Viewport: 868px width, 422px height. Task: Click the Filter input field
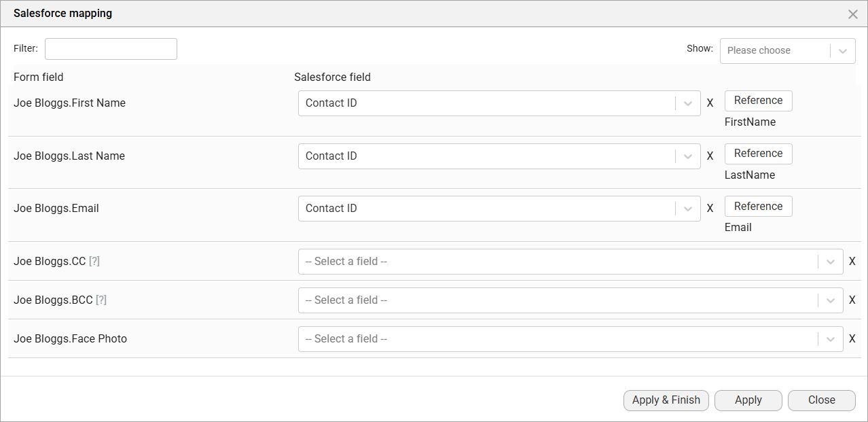[x=110, y=48]
